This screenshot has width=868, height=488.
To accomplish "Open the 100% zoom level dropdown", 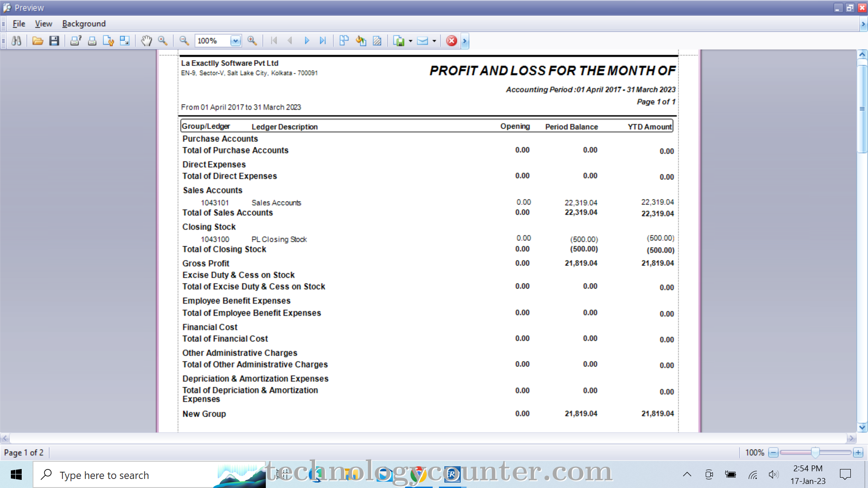I will (x=235, y=41).
